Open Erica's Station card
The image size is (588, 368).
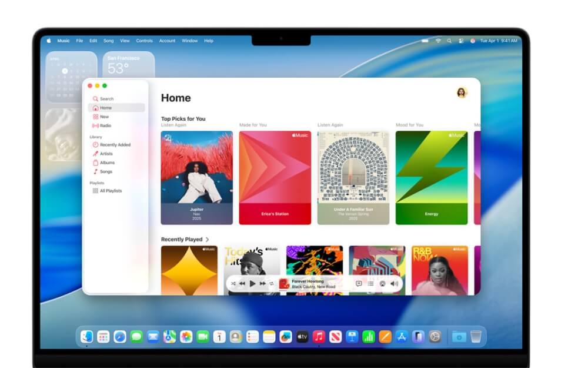click(x=275, y=178)
